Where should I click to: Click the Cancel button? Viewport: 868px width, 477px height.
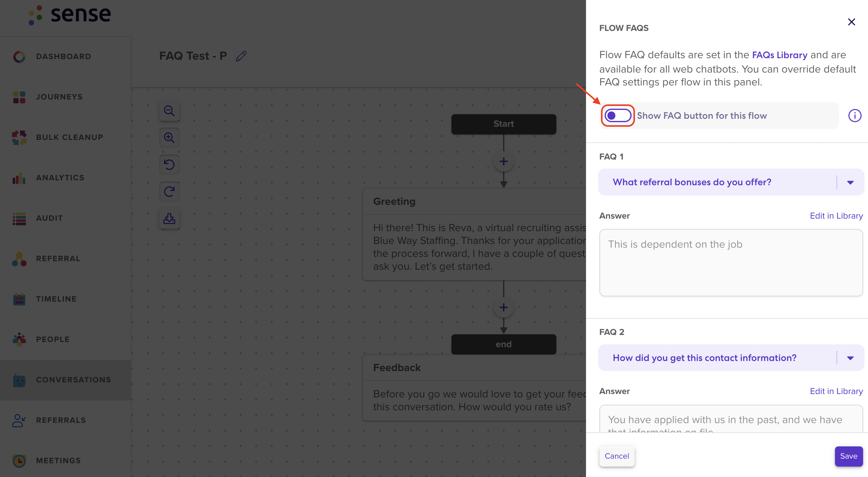(617, 456)
